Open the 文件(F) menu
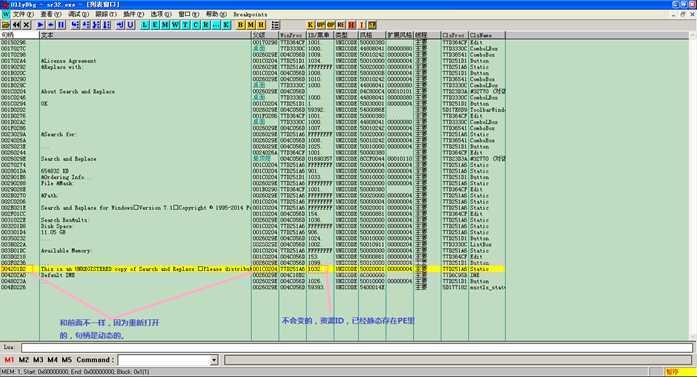Screen dimensions: 697x377 [23, 14]
